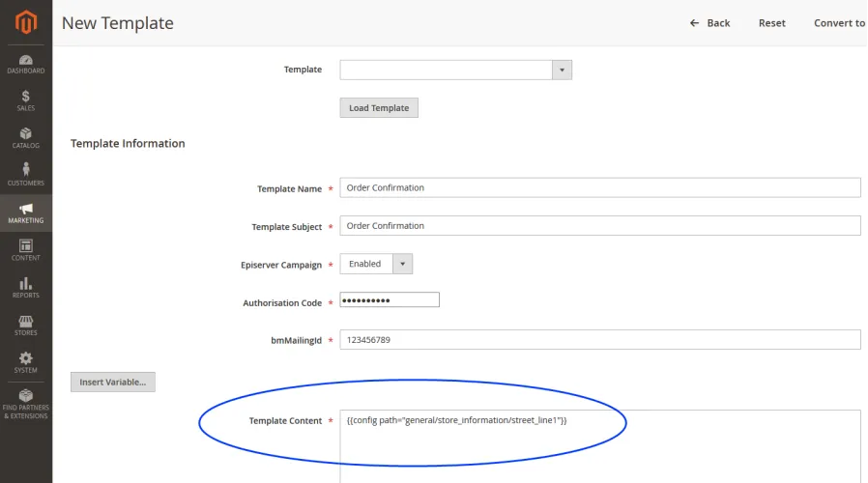Image resolution: width=868 pixels, height=483 pixels.
Task: Open the Stores storefront icon
Action: point(25,321)
